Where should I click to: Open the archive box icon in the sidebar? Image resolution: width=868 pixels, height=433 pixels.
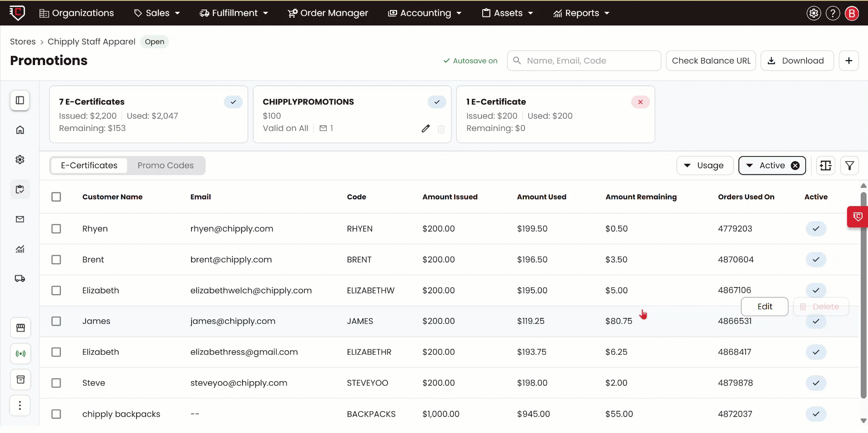20,380
